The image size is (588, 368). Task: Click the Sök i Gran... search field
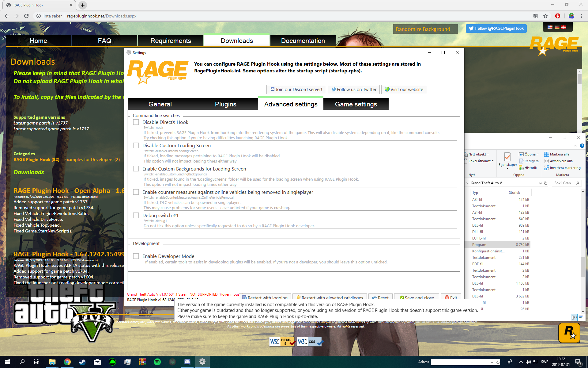[x=564, y=183]
